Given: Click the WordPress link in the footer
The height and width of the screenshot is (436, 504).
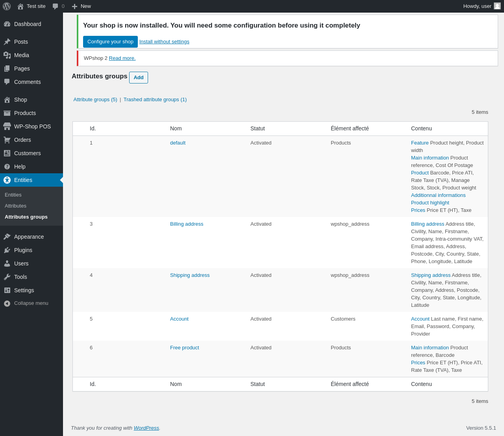Looking at the screenshot, I should pos(146,428).
